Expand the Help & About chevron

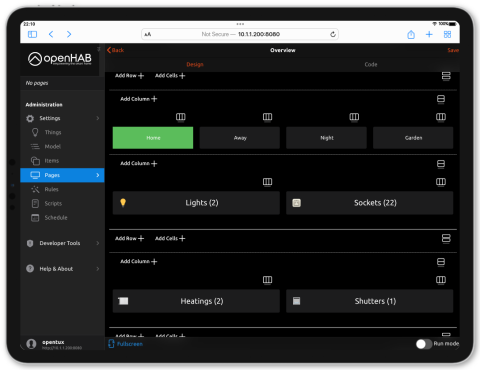(x=98, y=269)
